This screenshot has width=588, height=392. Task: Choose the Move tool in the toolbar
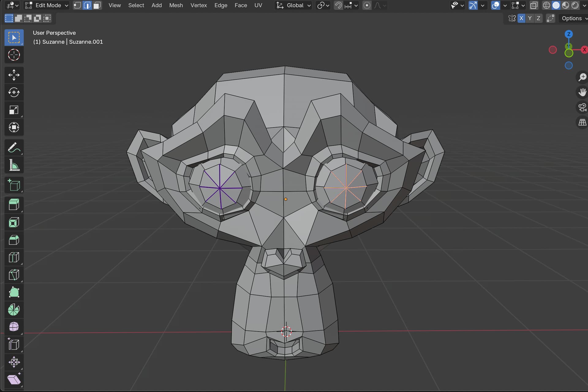click(x=14, y=75)
